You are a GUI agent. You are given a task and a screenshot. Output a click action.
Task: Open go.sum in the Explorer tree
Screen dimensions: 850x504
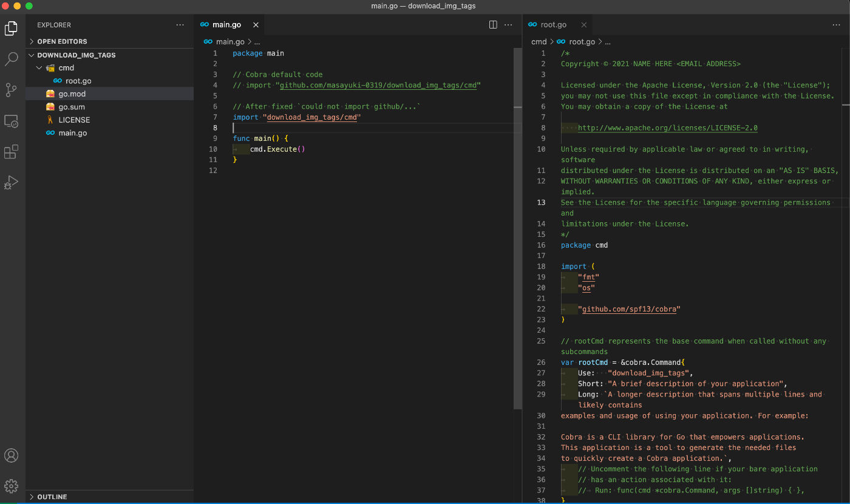coord(109,107)
